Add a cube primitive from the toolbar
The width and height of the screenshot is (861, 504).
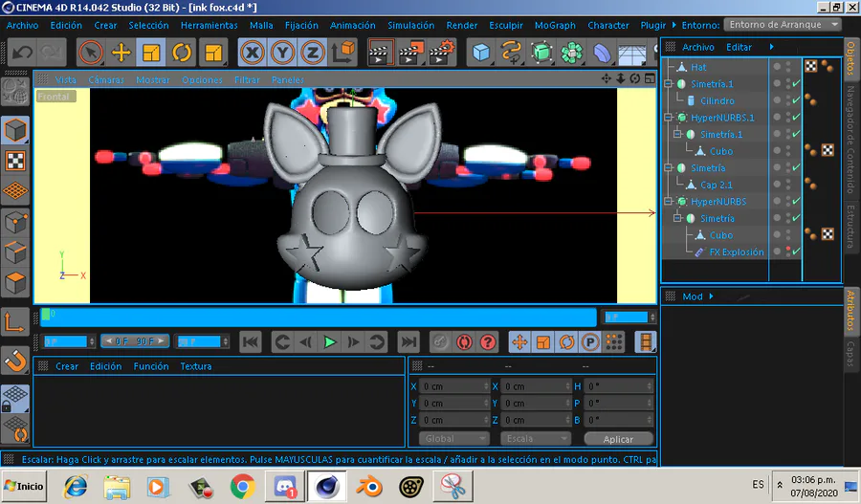[481, 53]
